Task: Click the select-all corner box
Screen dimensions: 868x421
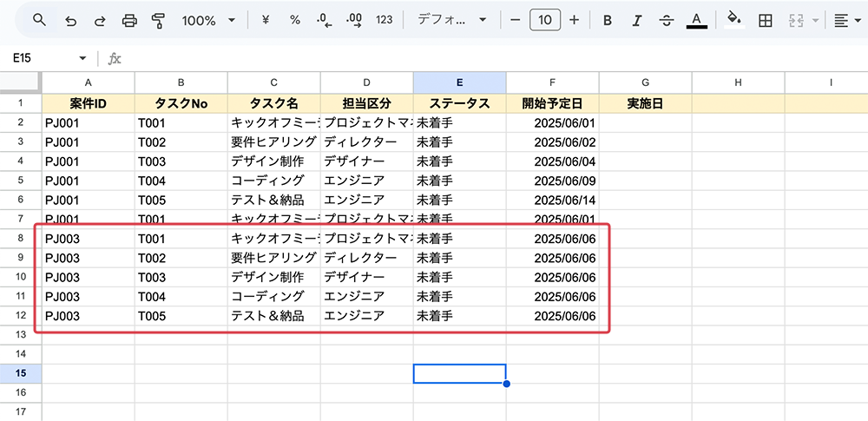Action: coord(21,82)
